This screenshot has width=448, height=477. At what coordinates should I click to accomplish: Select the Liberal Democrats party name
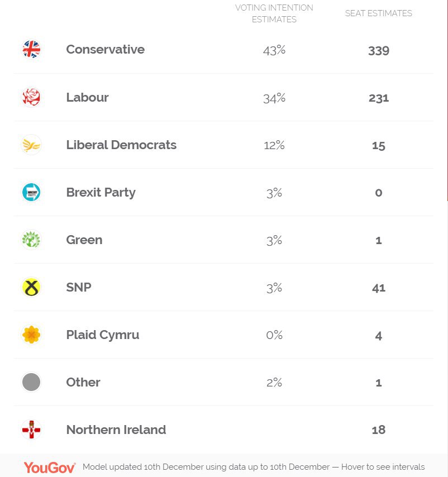pos(121,145)
